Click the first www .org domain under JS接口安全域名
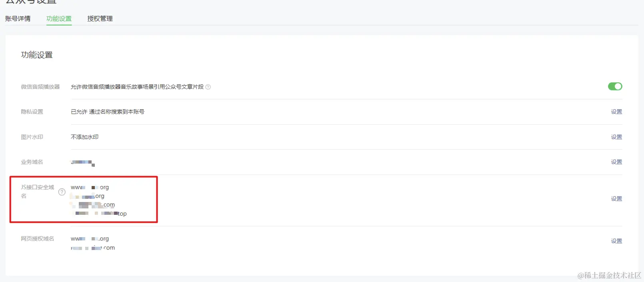 point(90,187)
